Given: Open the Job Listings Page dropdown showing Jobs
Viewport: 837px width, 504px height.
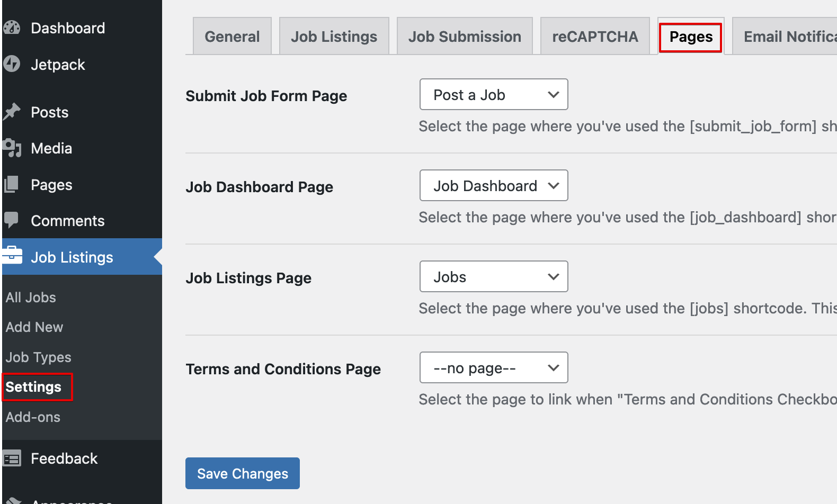Looking at the screenshot, I should 493,276.
